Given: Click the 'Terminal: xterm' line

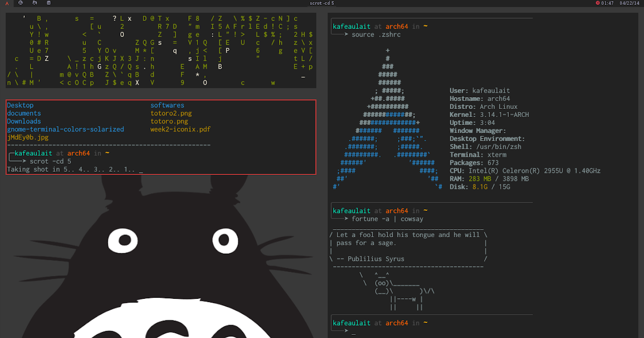Looking at the screenshot, I should click(x=478, y=155).
